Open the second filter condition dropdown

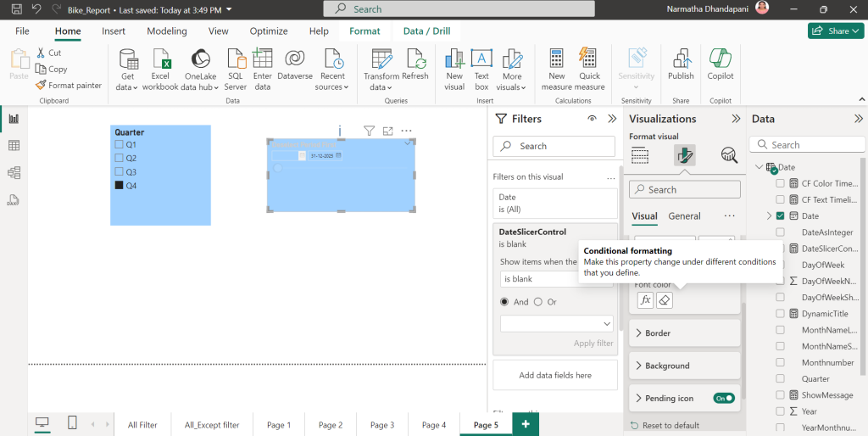pyautogui.click(x=556, y=323)
